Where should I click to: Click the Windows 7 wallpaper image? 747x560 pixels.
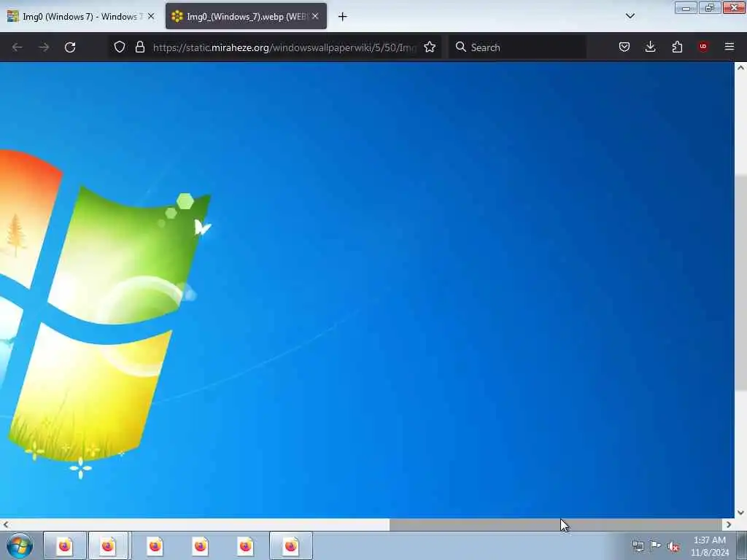(367, 289)
